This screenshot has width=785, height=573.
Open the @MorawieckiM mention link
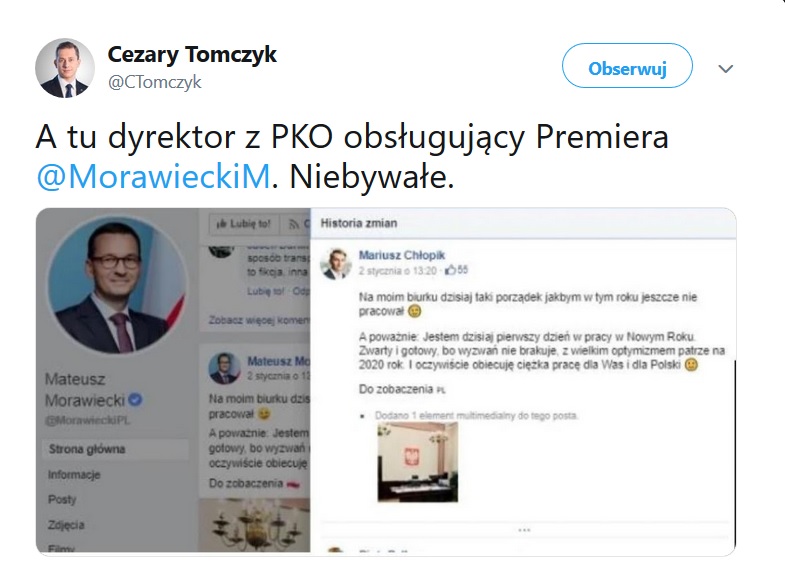[154, 176]
